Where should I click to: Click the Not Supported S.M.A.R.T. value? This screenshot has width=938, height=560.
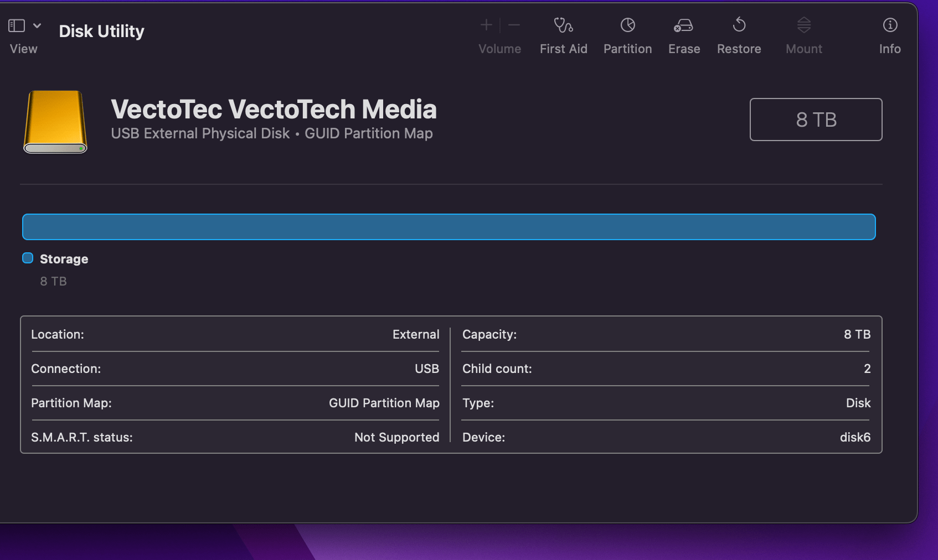(396, 437)
